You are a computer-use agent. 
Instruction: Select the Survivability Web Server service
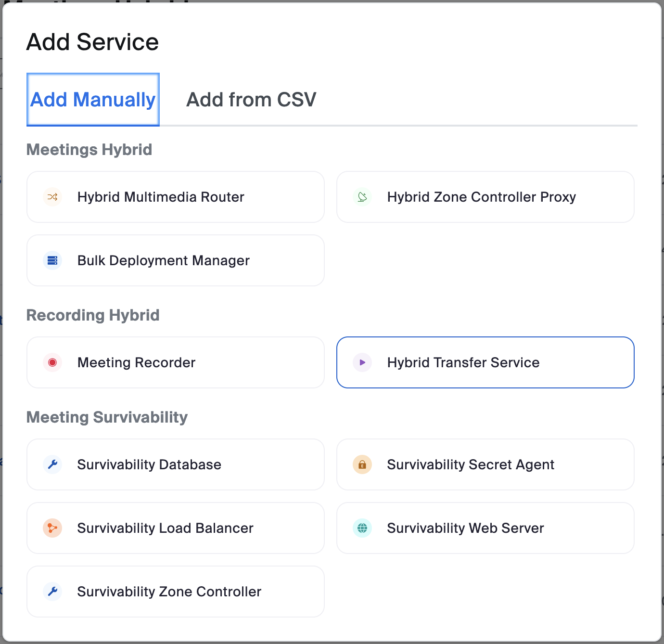(x=485, y=528)
